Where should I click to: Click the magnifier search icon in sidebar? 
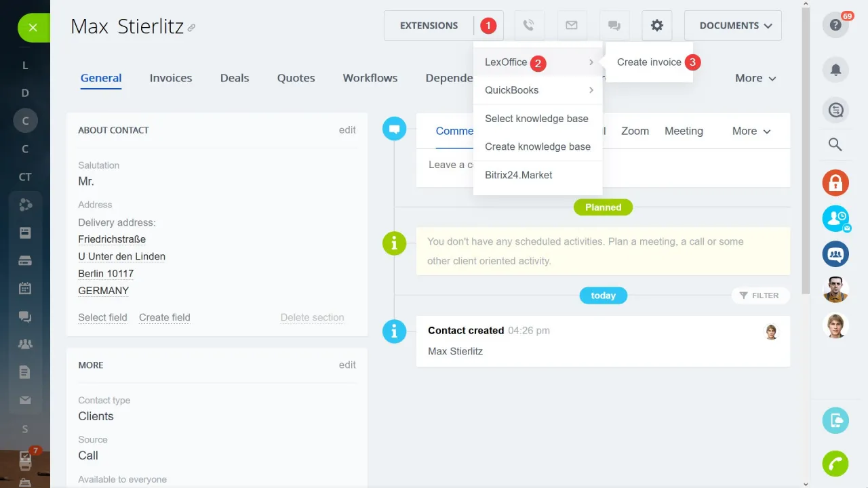click(x=835, y=144)
